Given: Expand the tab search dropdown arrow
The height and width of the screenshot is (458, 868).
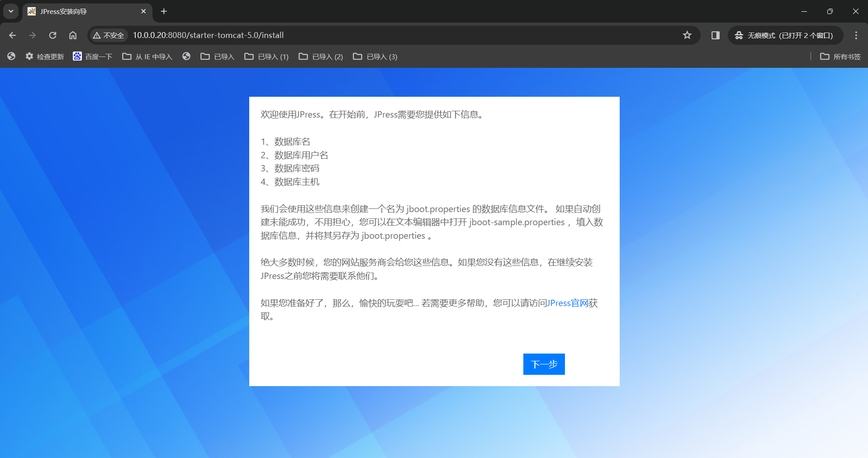Looking at the screenshot, I should coord(11,11).
